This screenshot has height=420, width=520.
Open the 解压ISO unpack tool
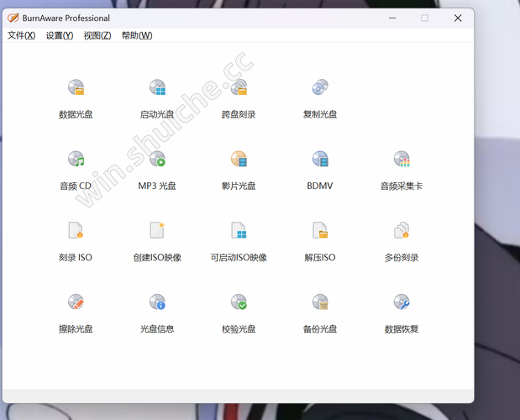tap(320, 242)
